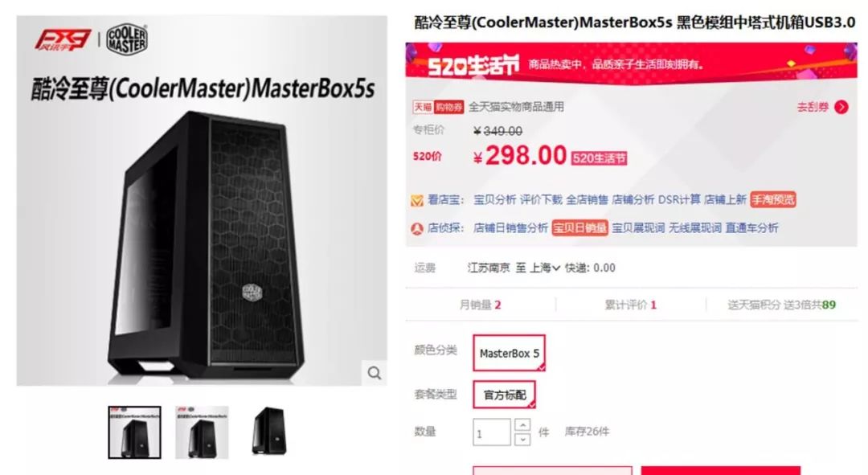The image size is (868, 475).
Task: Click the magnifier zoom icon on product image
Action: click(375, 373)
